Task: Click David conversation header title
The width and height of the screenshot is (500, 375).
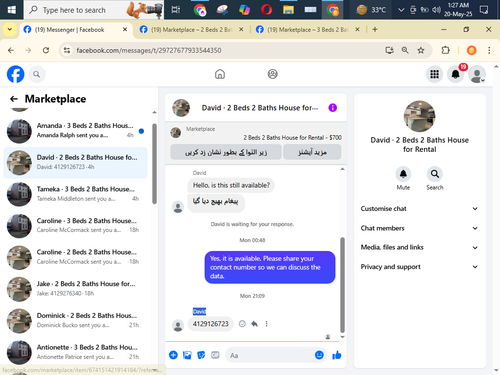Action: click(x=259, y=108)
